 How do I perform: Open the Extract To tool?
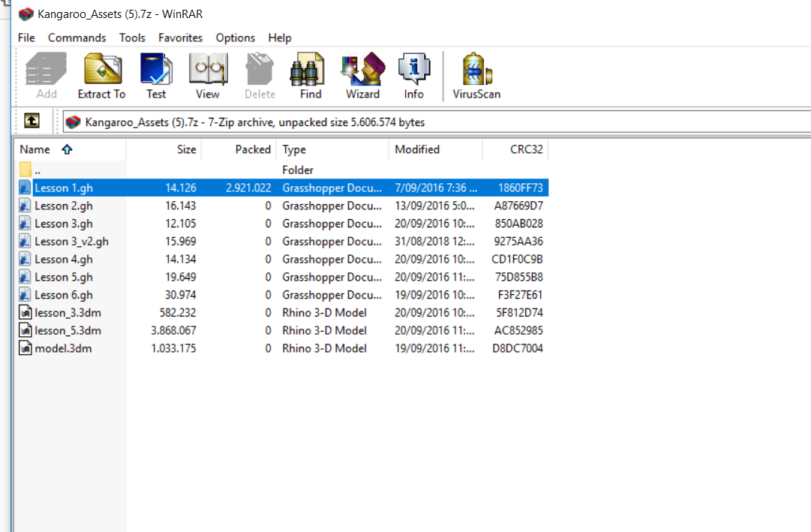tap(102, 76)
